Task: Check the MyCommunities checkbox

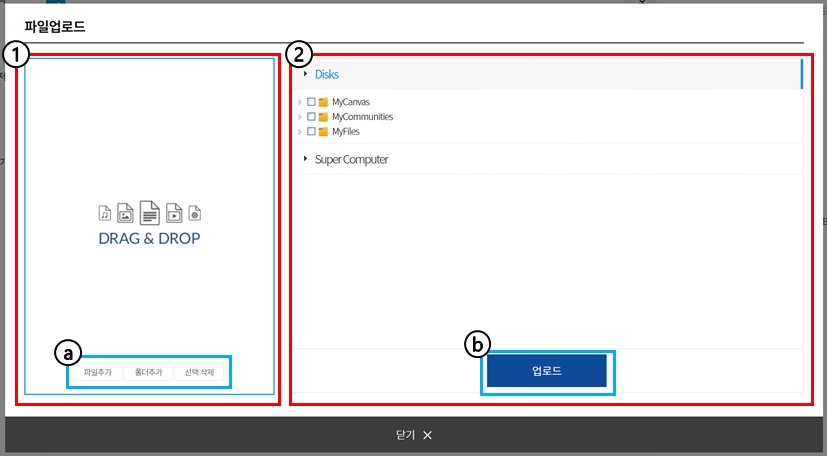Action: [x=312, y=117]
